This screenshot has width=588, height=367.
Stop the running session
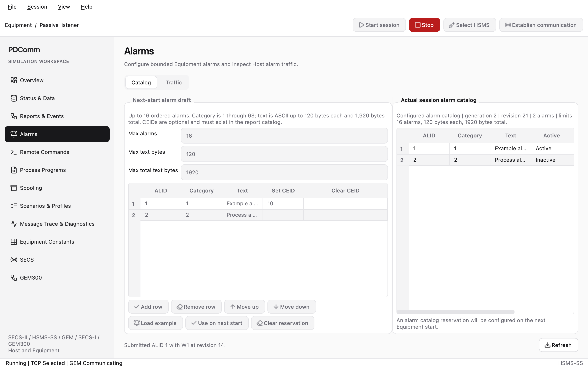pyautogui.click(x=424, y=25)
